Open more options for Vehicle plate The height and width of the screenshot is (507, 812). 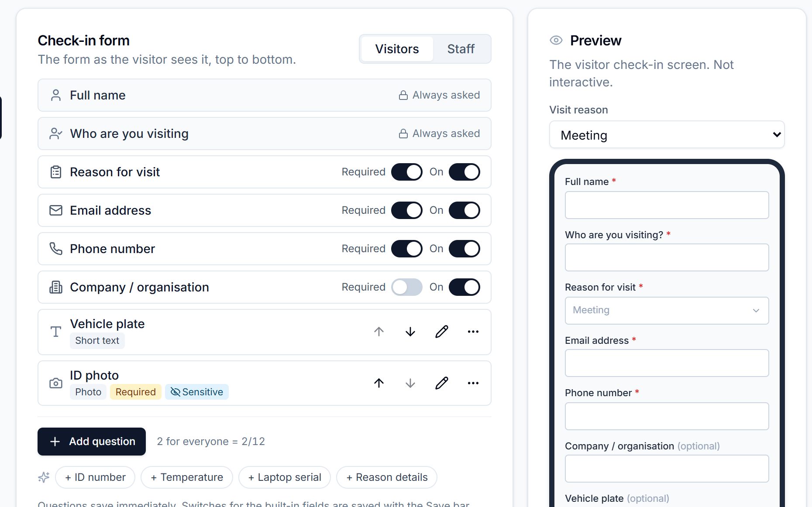(x=473, y=332)
